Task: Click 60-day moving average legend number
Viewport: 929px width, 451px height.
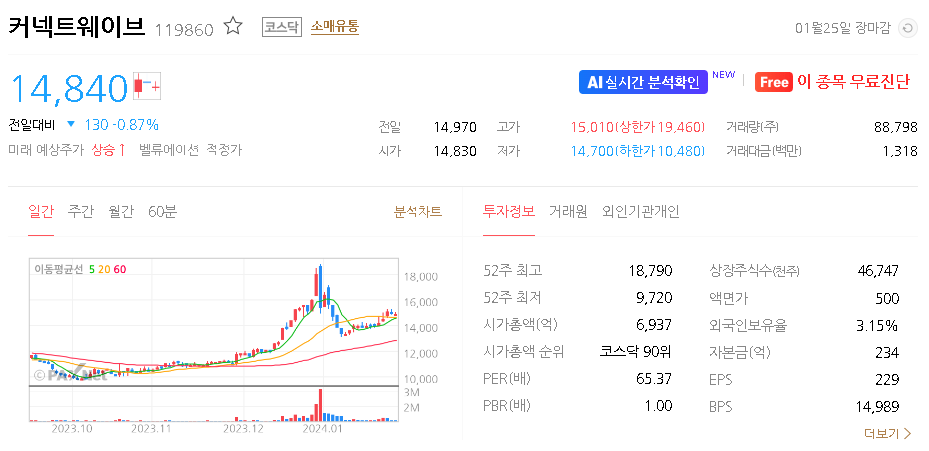Action: (120, 270)
